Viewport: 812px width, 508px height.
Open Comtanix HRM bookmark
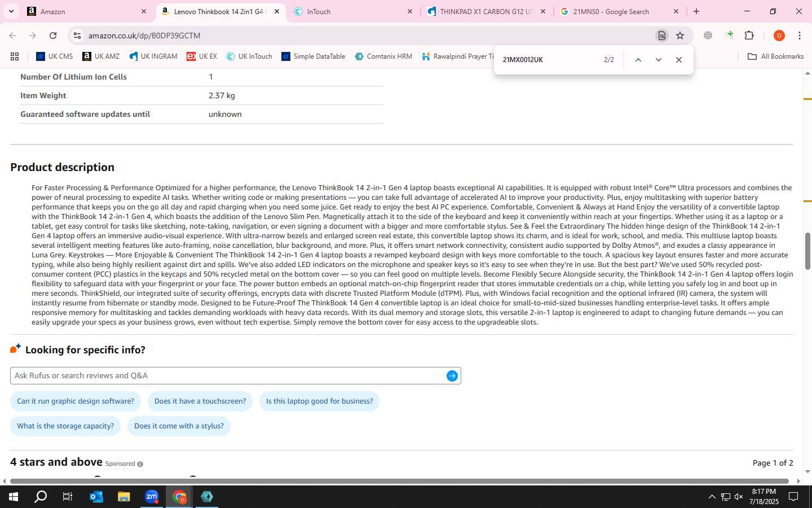[x=383, y=56]
